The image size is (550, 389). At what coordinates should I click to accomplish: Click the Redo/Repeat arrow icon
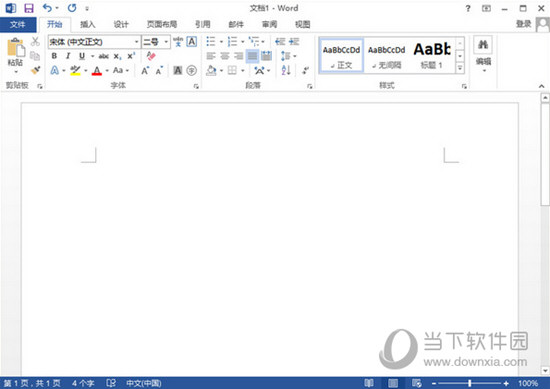(x=72, y=8)
